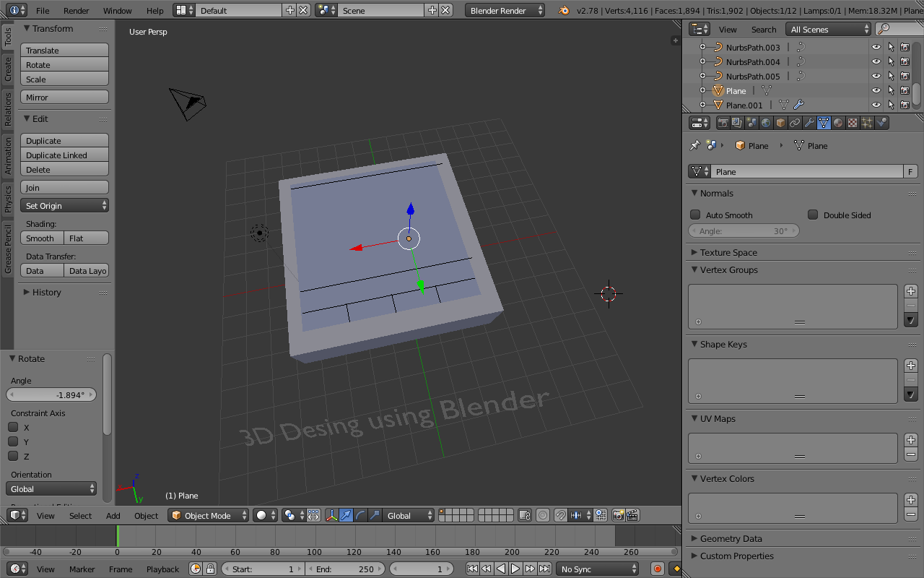
Task: Click the translate manipulator arrow icon
Action: [x=346, y=515]
